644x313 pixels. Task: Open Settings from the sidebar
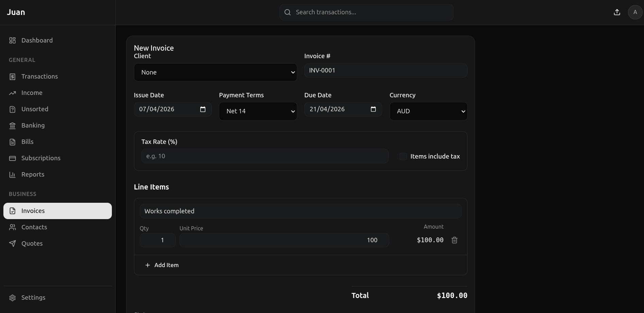pos(33,297)
